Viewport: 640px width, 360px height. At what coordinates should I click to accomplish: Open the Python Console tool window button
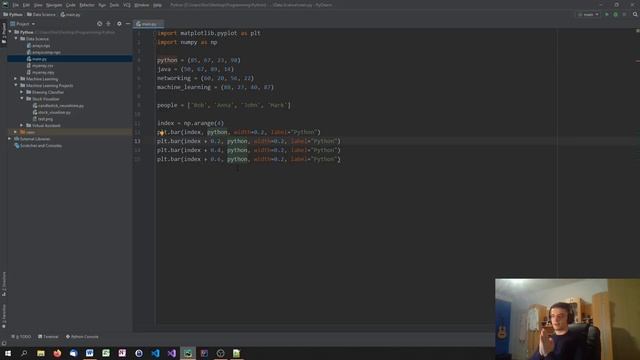pos(82,337)
